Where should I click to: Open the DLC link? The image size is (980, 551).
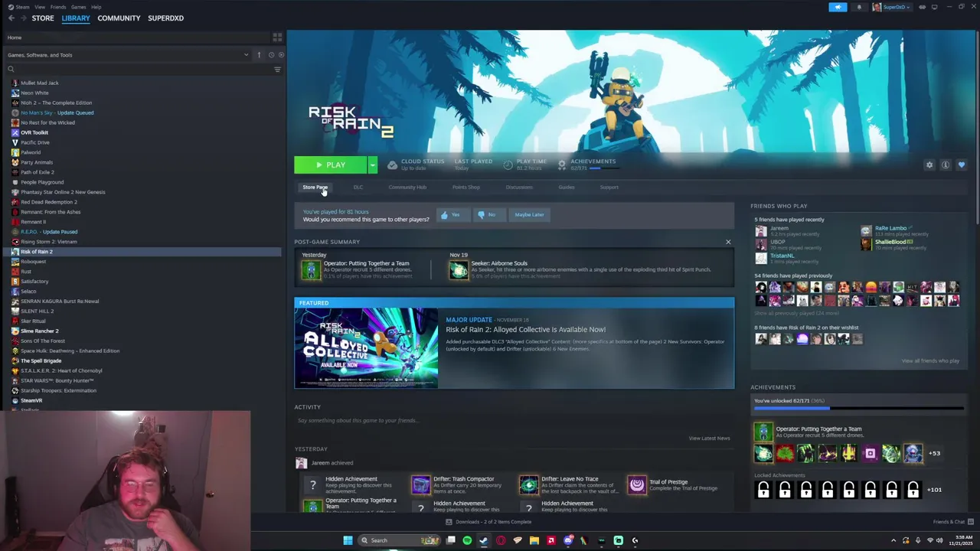point(358,187)
